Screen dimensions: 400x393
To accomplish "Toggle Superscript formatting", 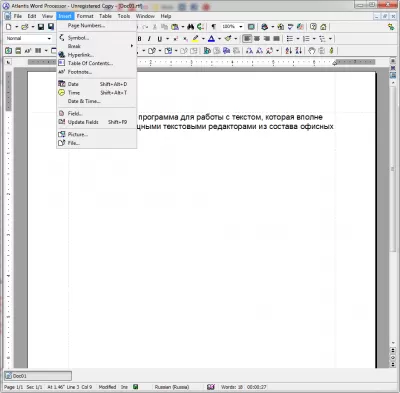I will pos(176,39).
